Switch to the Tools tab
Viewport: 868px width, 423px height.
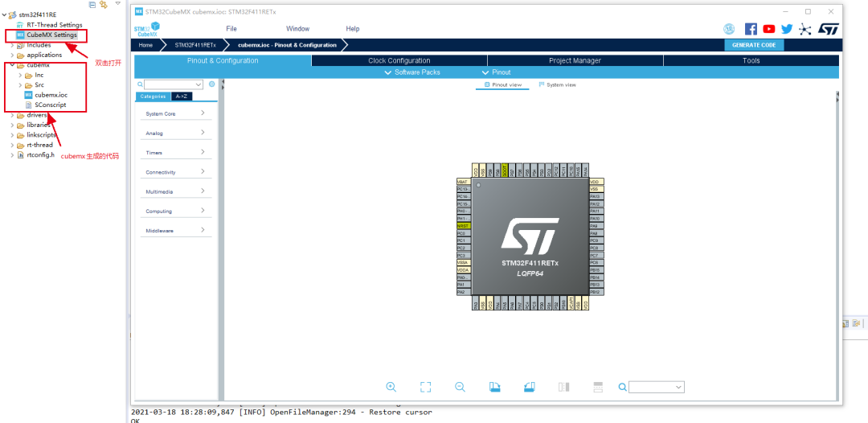coord(751,61)
